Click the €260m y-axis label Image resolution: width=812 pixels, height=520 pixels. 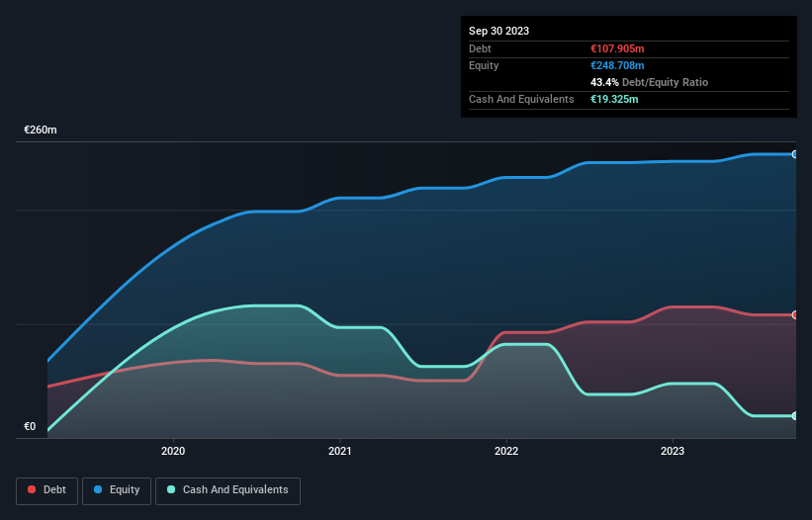(x=41, y=130)
